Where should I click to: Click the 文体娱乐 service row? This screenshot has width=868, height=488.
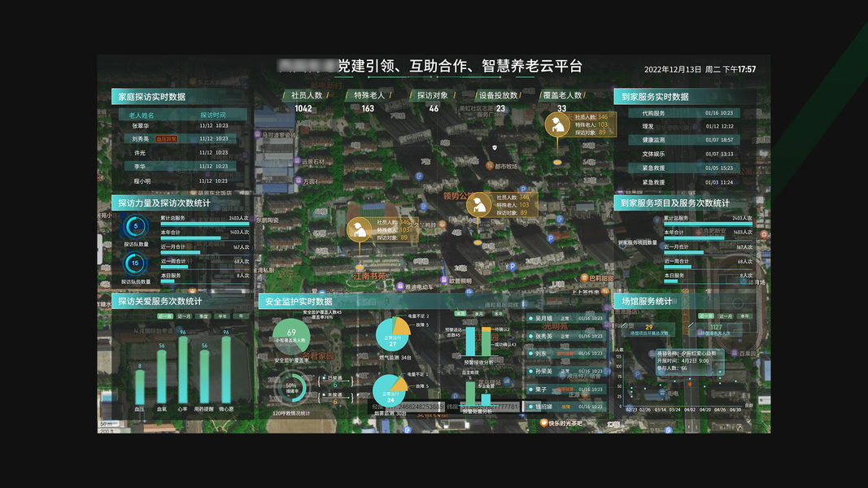(x=685, y=154)
